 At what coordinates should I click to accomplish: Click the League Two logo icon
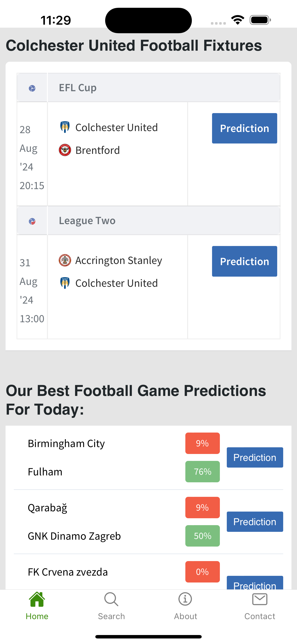coord(32,221)
